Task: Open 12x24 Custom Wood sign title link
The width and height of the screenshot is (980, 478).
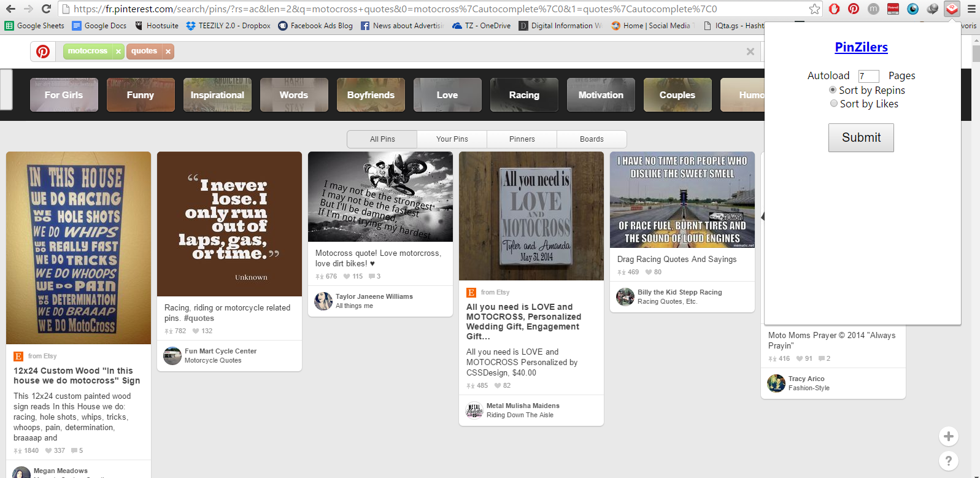Action: pyautogui.click(x=77, y=376)
